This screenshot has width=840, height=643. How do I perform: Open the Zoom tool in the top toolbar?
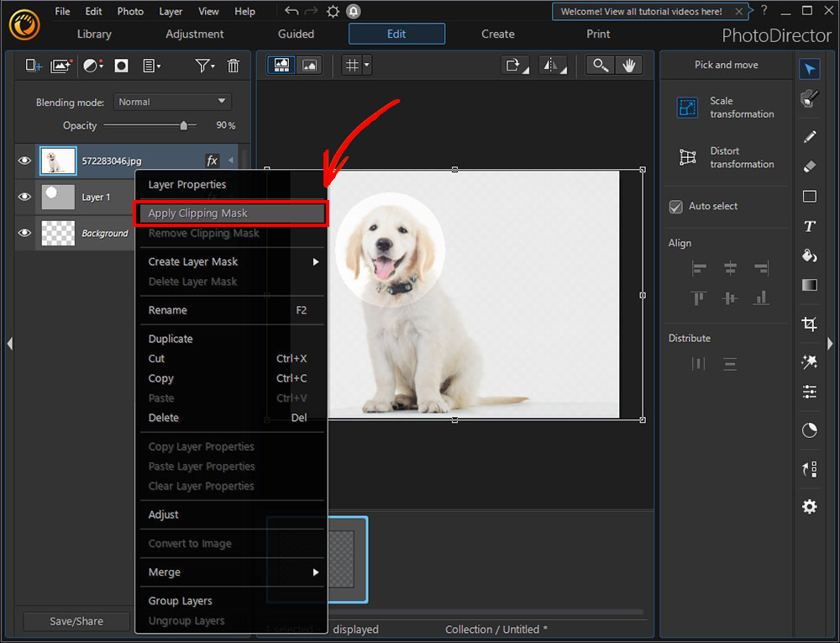click(600, 64)
